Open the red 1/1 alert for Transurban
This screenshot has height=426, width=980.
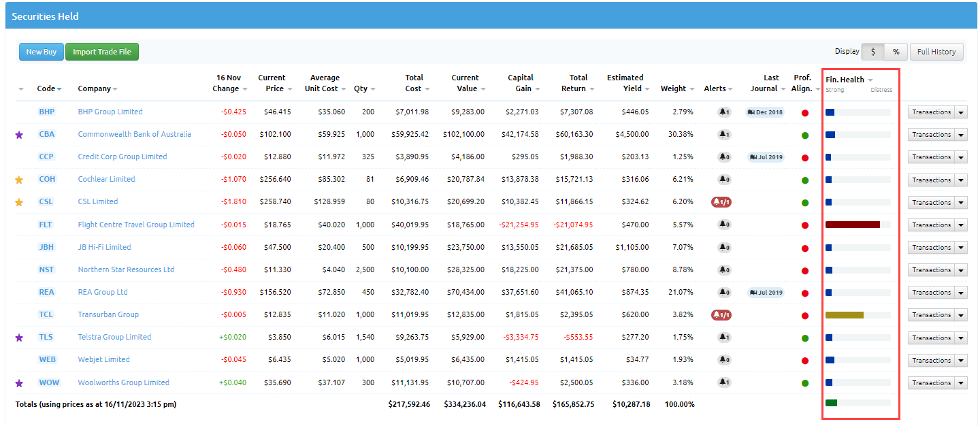[721, 315]
